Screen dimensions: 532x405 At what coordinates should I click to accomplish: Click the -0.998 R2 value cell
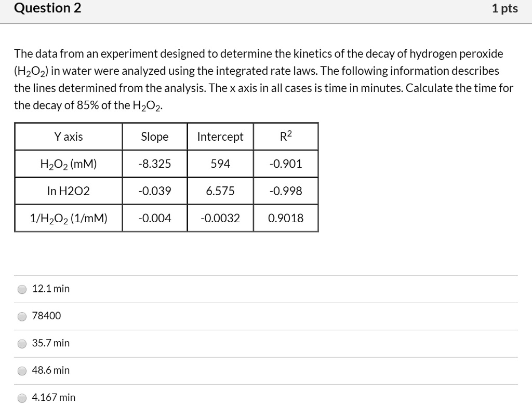point(285,191)
